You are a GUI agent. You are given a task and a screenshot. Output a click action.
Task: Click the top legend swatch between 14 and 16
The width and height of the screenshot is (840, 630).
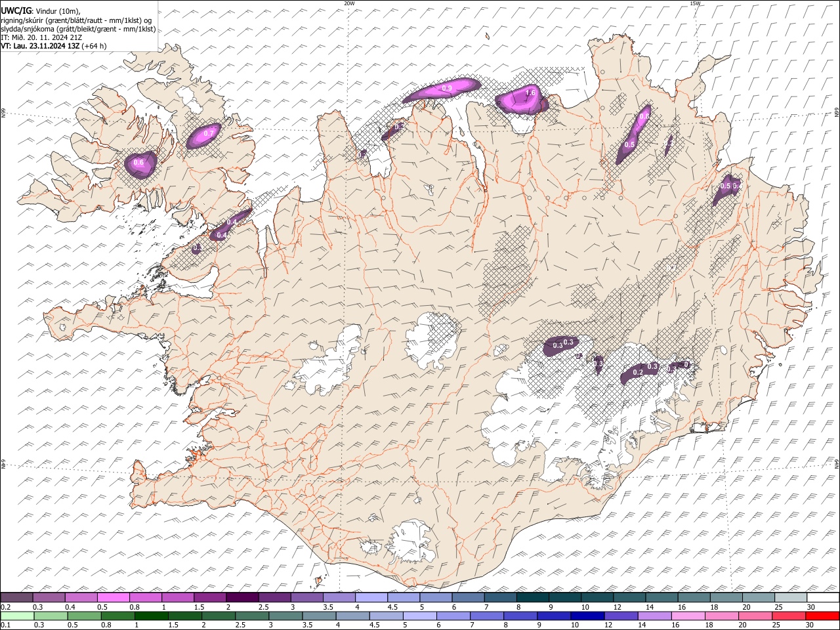point(661,597)
